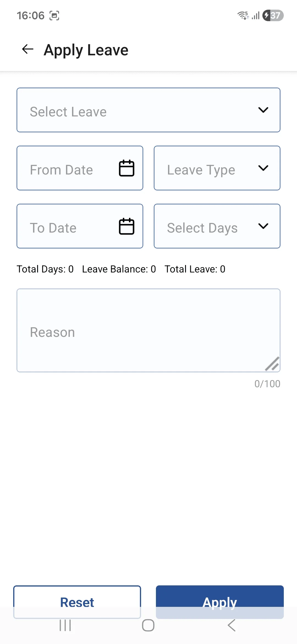Tap the To Date input field
The image size is (297, 644).
[x=66, y=226]
